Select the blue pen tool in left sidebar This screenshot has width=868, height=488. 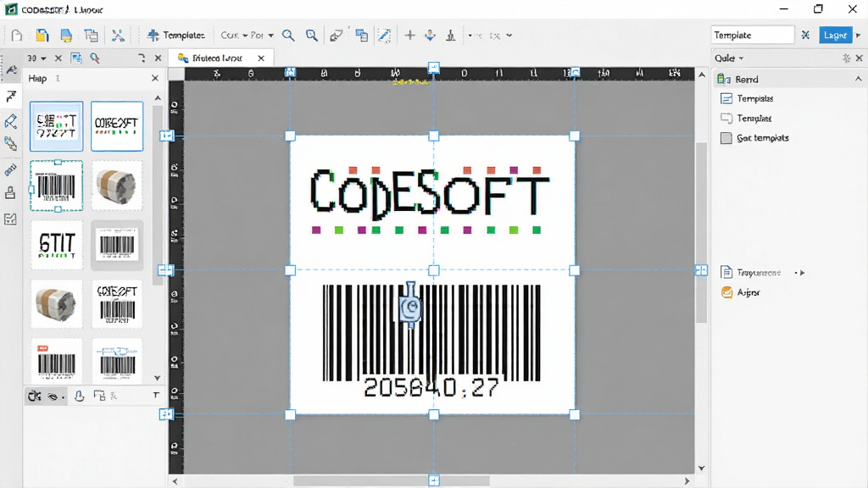10,121
